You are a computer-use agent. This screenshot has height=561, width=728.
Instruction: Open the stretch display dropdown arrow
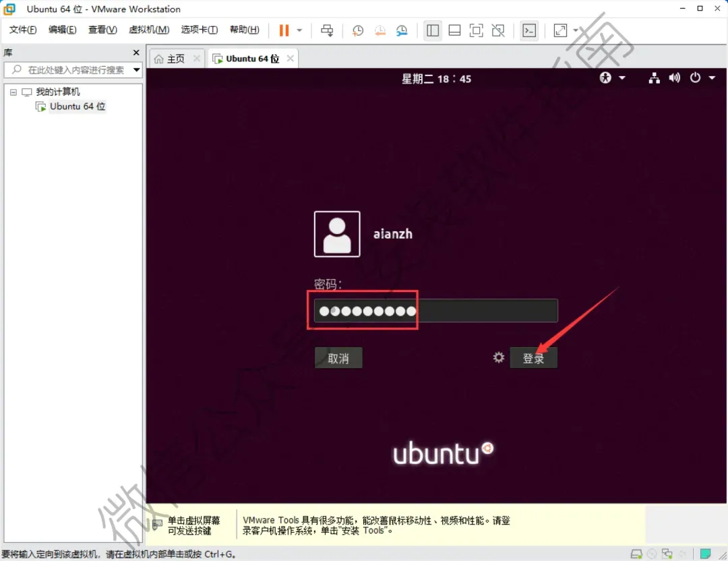point(576,30)
